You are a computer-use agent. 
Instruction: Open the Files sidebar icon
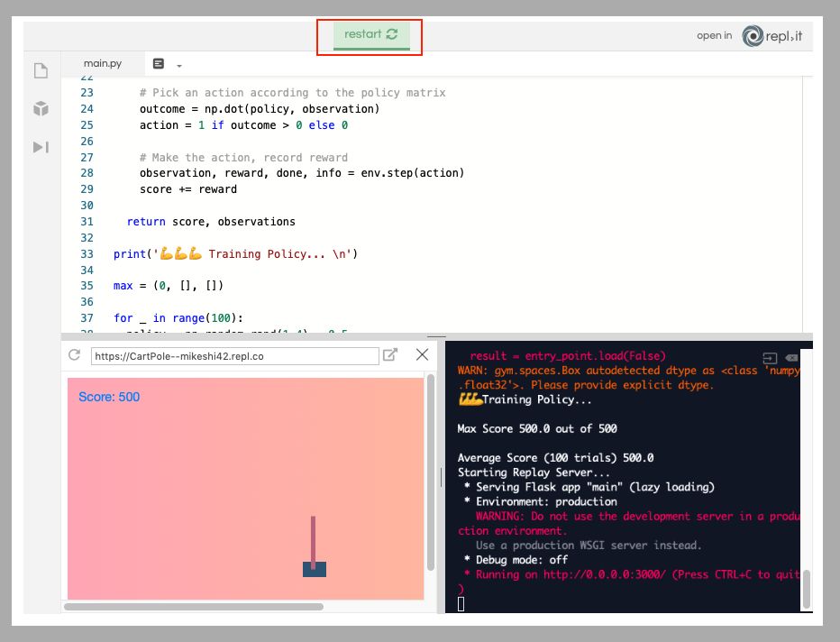(x=41, y=70)
